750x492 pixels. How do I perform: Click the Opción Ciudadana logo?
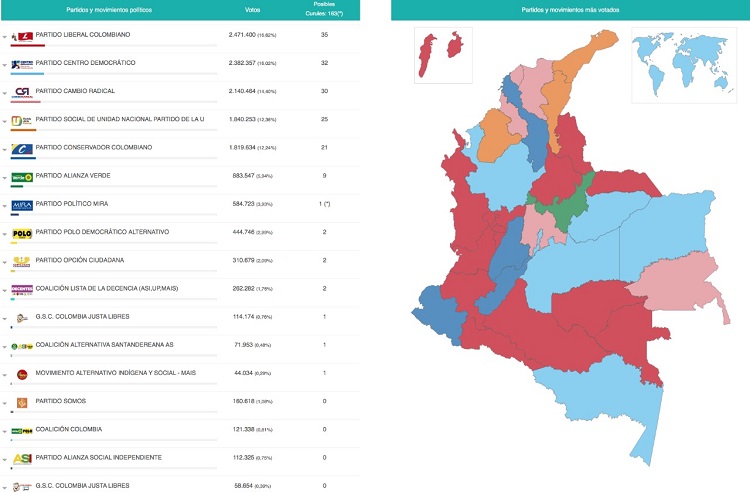(22, 262)
